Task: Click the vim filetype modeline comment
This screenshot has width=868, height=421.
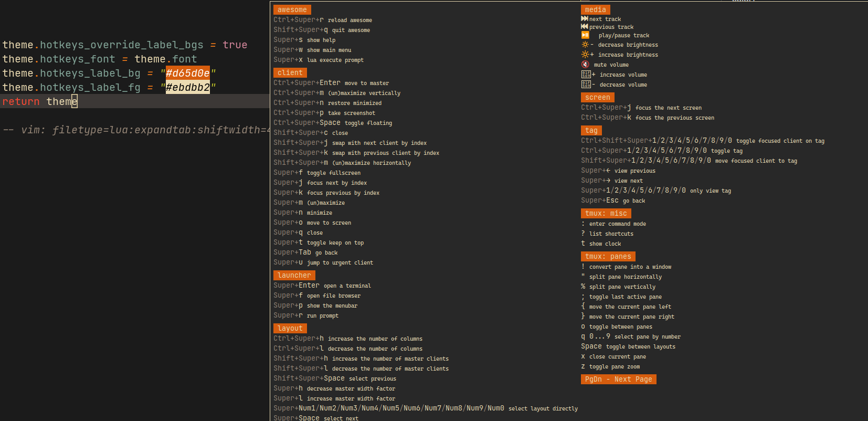Action: pyautogui.click(x=136, y=130)
